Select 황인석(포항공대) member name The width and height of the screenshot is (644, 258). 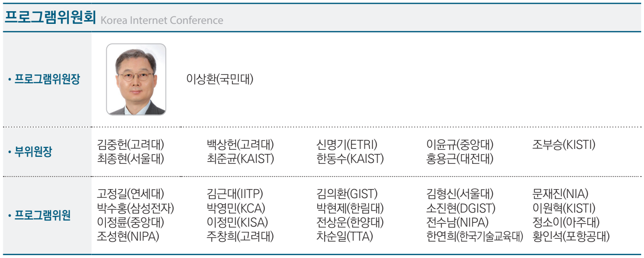[x=571, y=236]
